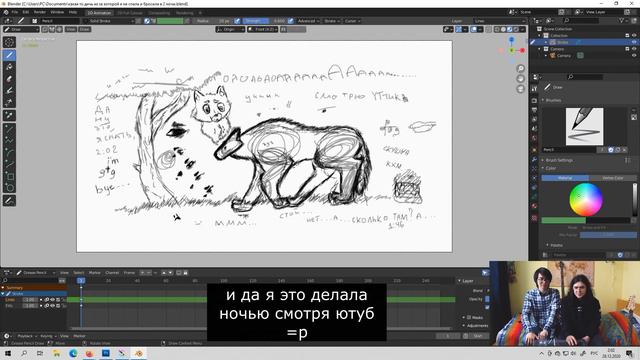Select the Arc tool
640x360 pixels.
[9, 153]
